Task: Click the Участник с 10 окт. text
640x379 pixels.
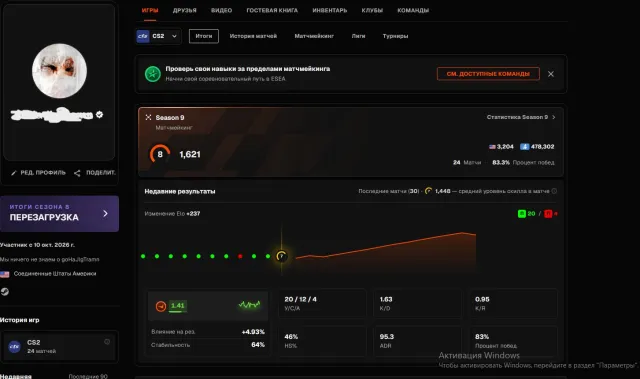Action: click(38, 245)
